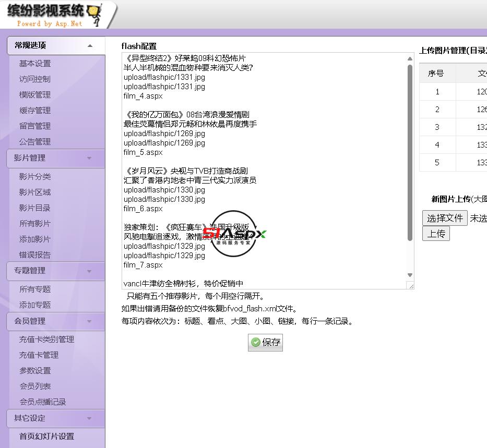Toggle the 其它设定 section arrow
487x448 pixels.
[89, 418]
